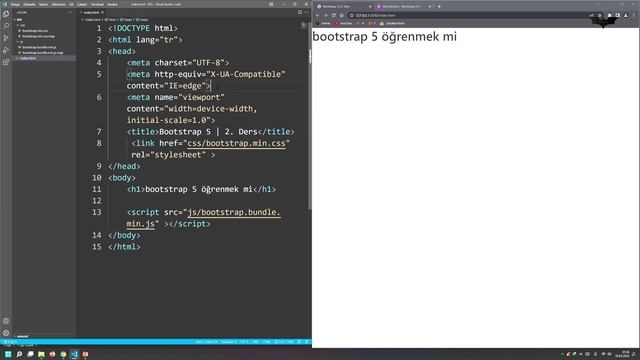This screenshot has height=360, width=640.
Task: Open bootstrap.min.css in the Explorer tree
Action: coord(35,31)
